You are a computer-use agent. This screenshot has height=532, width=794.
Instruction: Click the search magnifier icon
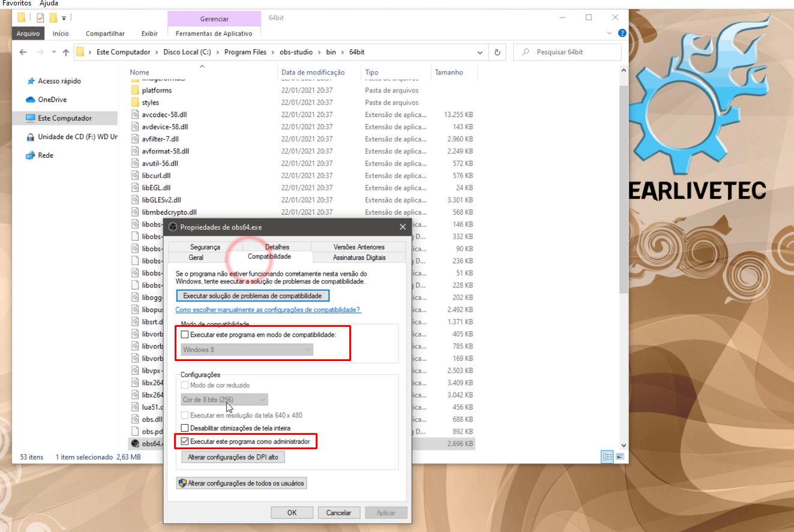click(526, 52)
